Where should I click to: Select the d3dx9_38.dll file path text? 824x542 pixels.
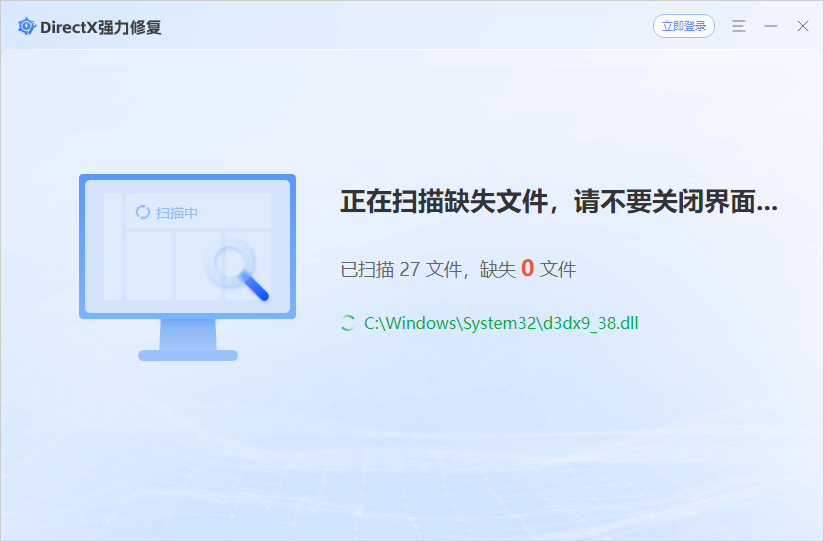pyautogui.click(x=501, y=323)
